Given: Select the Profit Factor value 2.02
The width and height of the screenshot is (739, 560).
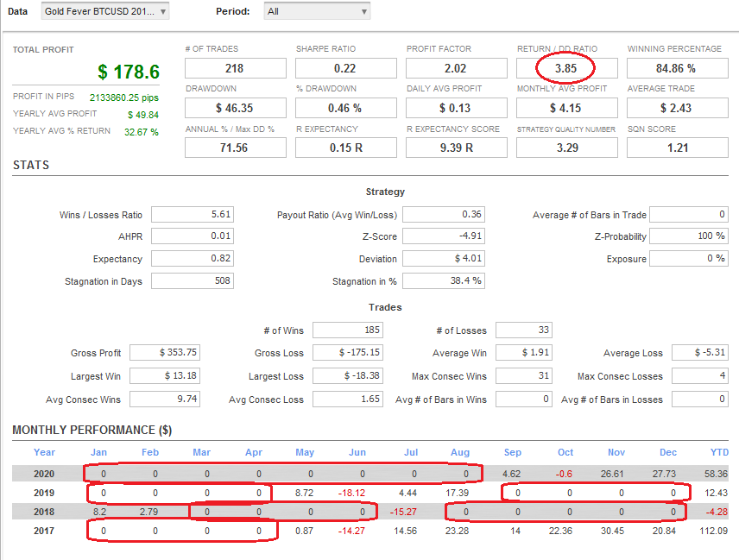Looking at the screenshot, I should (456, 68).
